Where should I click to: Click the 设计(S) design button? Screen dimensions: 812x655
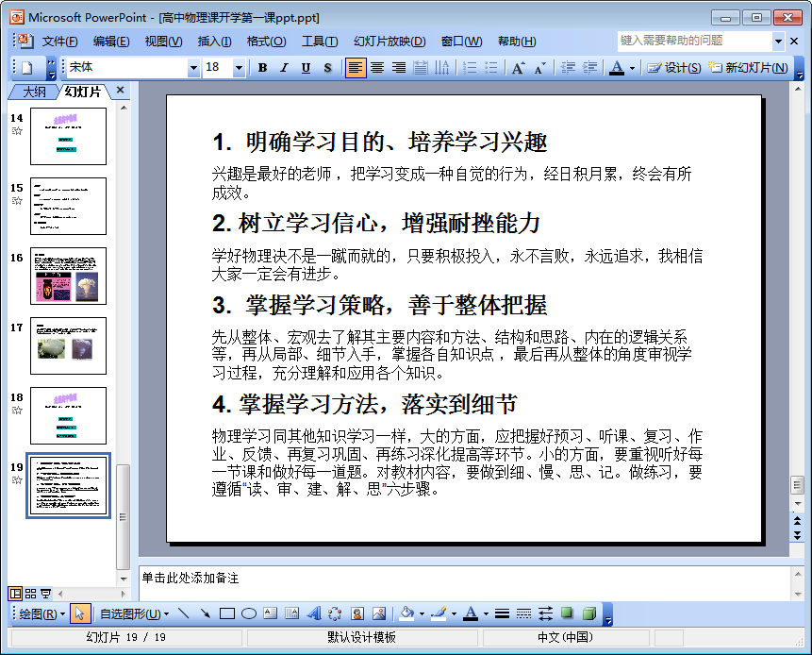coord(674,68)
